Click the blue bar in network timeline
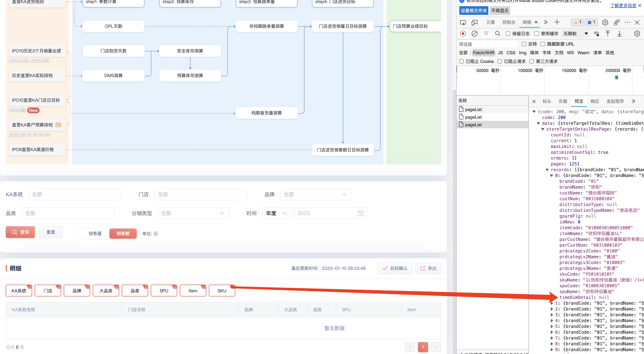Image resolution: width=644 pixels, height=354 pixels. [616, 77]
